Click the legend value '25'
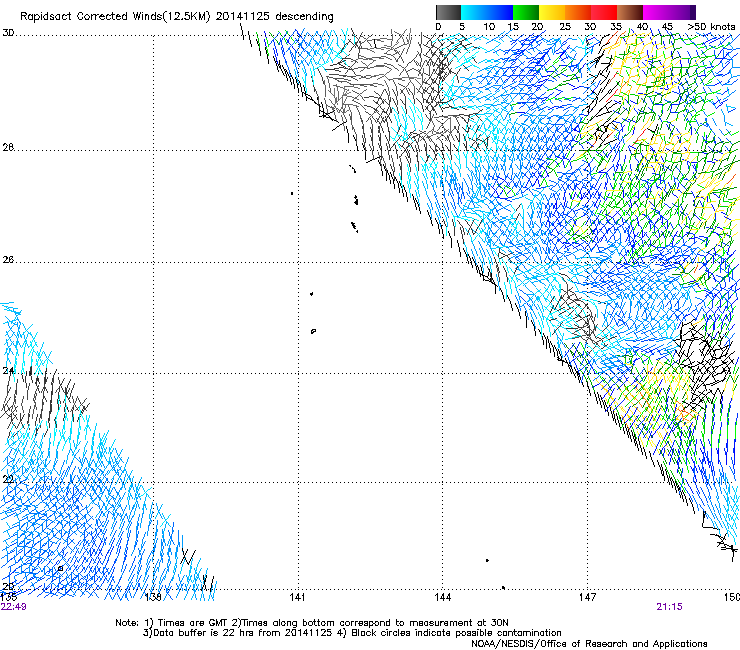Screen dimensions: 740x650 pos(565,27)
